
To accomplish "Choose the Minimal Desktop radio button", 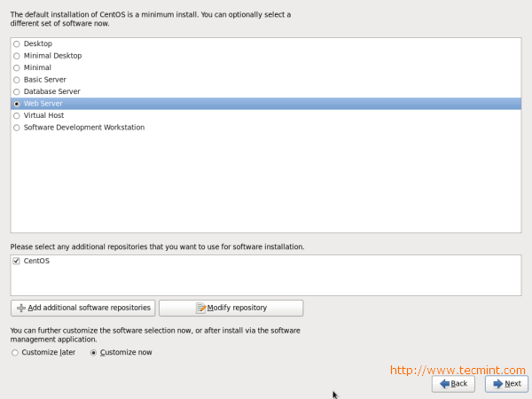I will coord(17,56).
